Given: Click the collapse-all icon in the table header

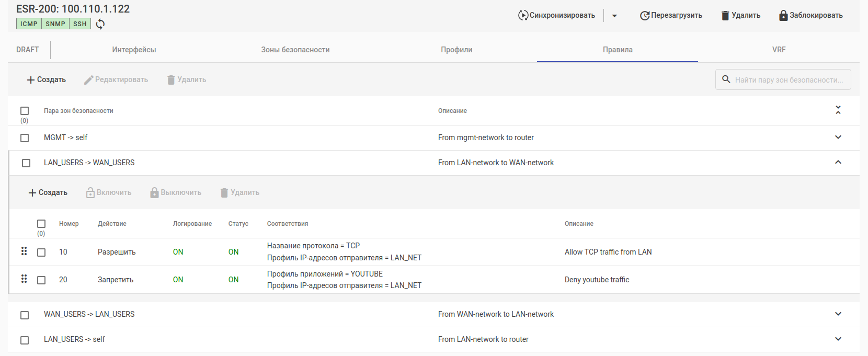Looking at the screenshot, I should tap(838, 110).
